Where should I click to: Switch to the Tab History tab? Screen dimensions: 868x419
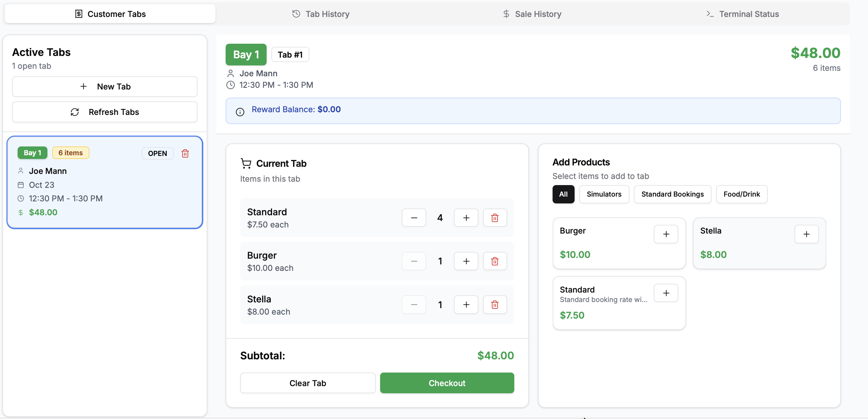click(321, 14)
